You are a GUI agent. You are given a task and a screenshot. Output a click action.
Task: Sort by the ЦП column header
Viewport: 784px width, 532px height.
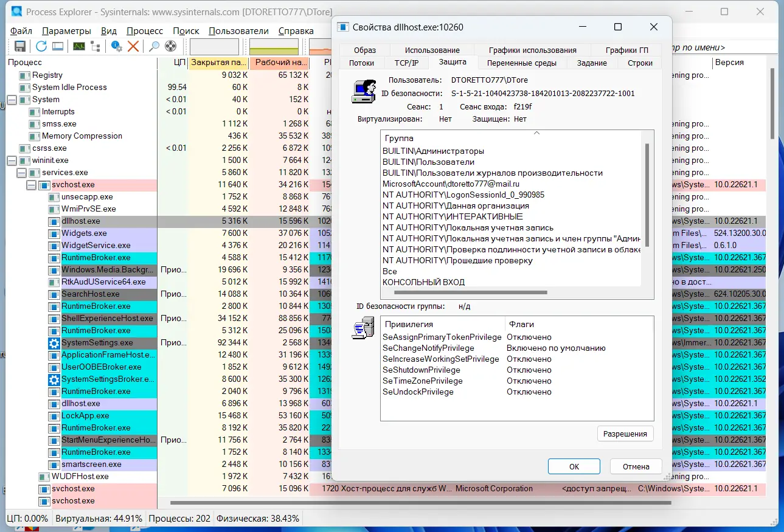tap(173, 62)
